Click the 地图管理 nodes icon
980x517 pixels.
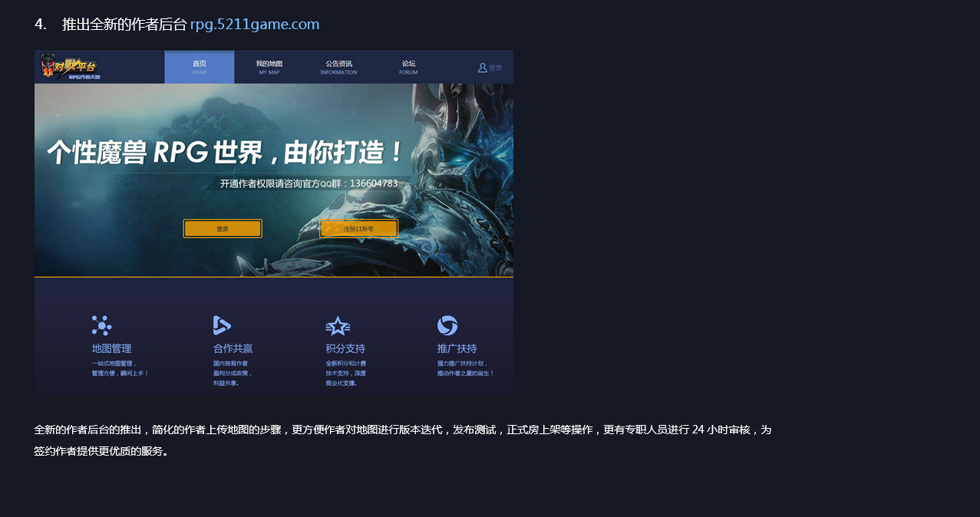pyautogui.click(x=101, y=325)
